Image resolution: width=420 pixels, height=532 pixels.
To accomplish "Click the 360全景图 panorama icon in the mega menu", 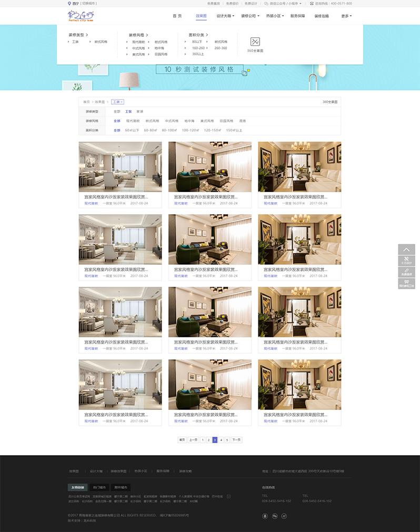I will point(255,41).
